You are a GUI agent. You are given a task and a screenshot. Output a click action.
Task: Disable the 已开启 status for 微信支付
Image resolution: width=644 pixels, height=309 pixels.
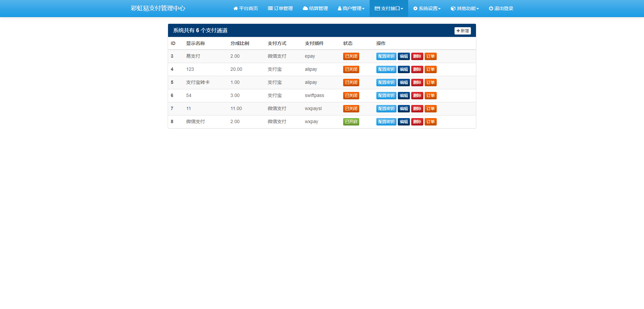(351, 122)
